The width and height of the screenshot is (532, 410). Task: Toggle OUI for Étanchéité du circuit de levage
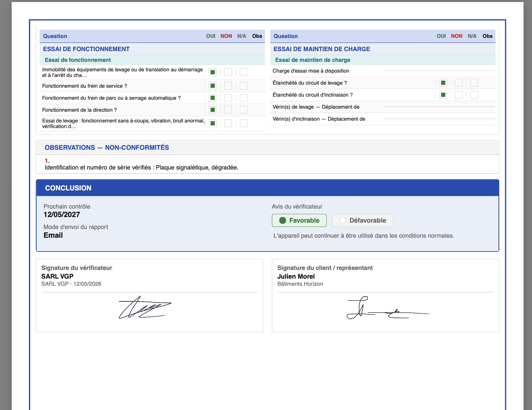tap(443, 83)
